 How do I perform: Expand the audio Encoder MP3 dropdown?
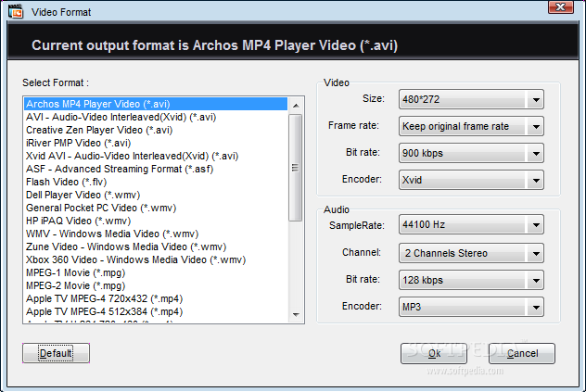click(471, 307)
